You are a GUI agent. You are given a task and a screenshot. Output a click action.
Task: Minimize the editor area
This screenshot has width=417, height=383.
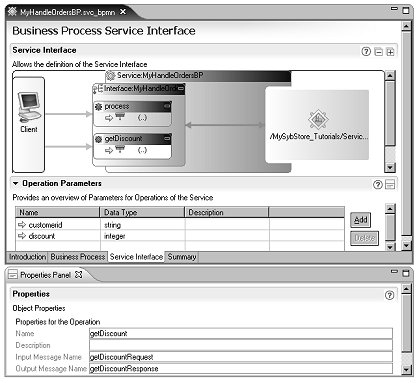pos(394,9)
